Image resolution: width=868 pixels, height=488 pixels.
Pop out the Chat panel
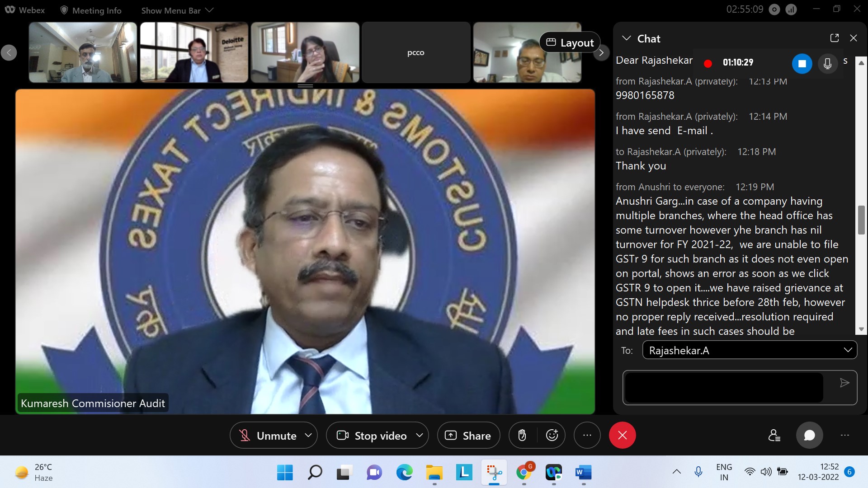click(835, 38)
